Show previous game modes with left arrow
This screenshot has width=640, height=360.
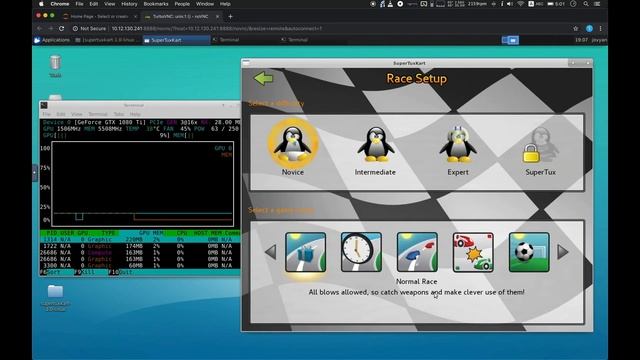[271, 251]
